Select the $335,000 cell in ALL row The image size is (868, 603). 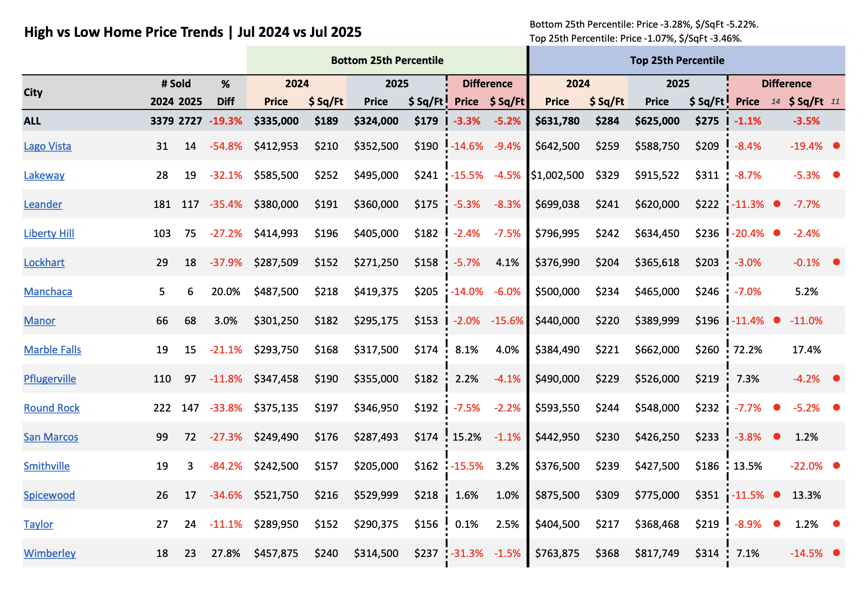coord(276,121)
